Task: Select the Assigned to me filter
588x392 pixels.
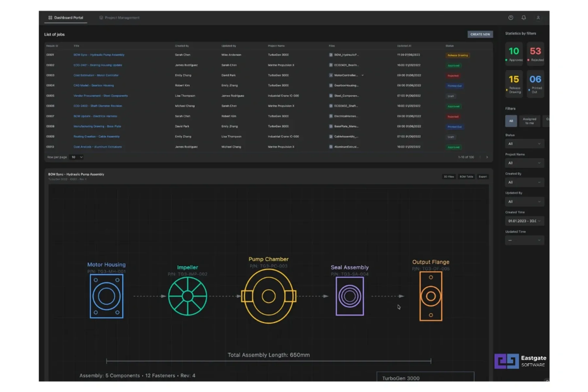Action: pos(529,121)
